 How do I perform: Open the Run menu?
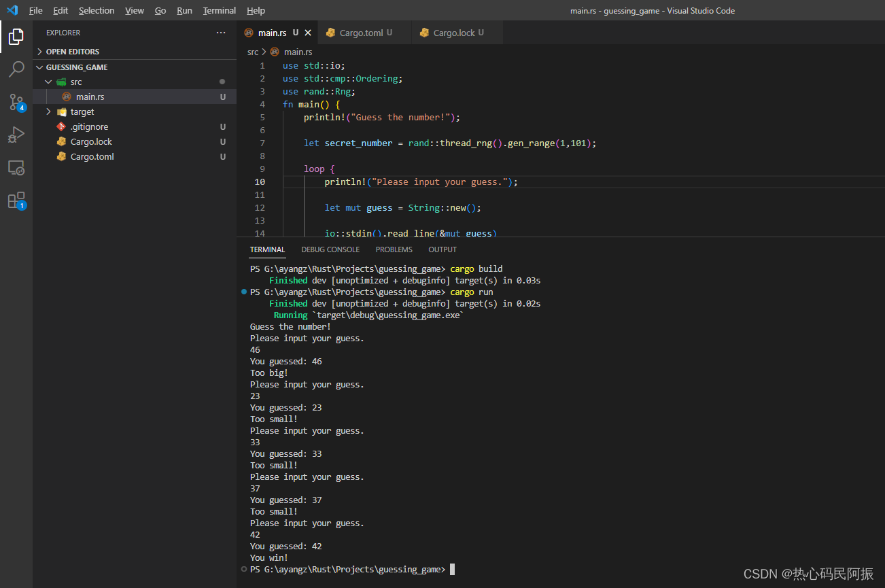pyautogui.click(x=184, y=10)
